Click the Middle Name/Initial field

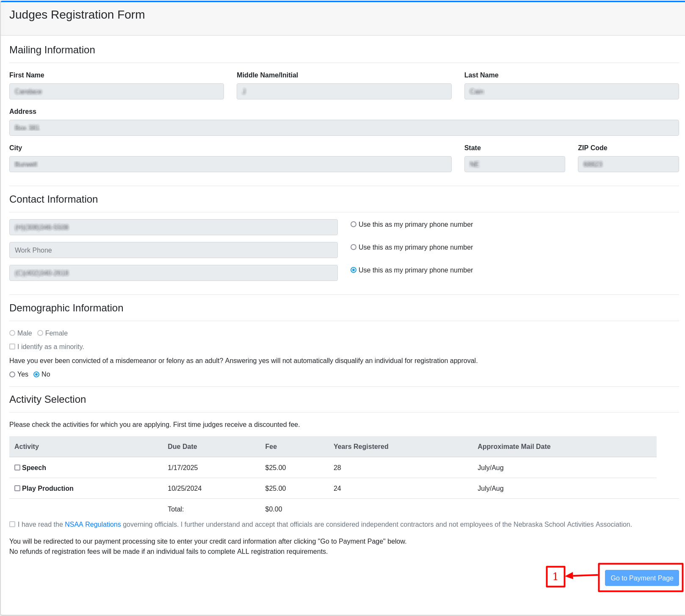[344, 91]
